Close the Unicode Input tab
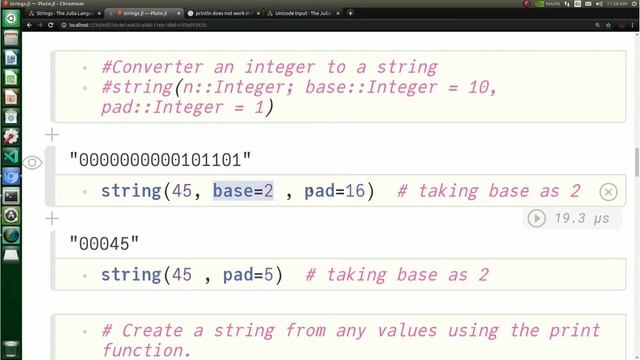Viewport: 640px width, 360px height. pyautogui.click(x=338, y=13)
